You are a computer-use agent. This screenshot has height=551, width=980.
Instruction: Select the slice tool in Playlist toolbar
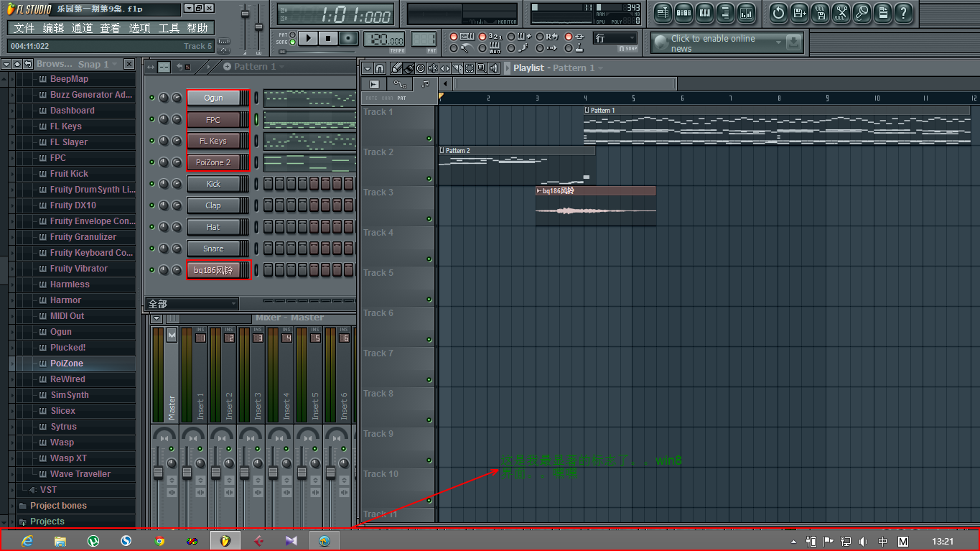pos(457,68)
